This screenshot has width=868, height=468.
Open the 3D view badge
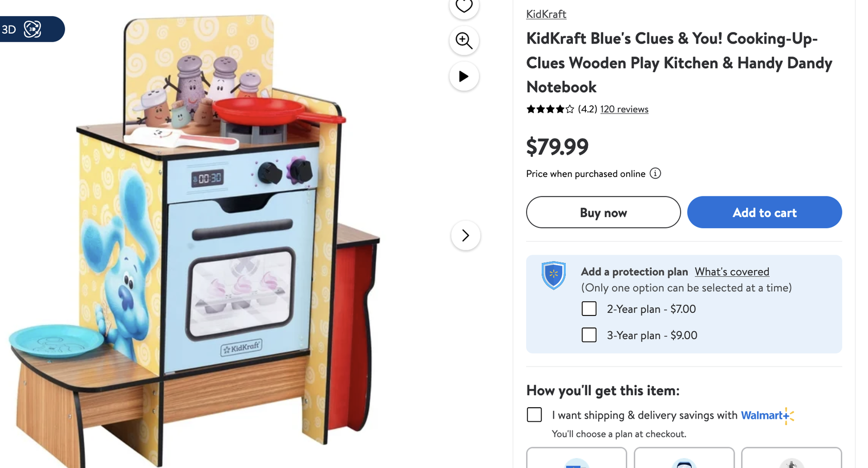[31, 29]
